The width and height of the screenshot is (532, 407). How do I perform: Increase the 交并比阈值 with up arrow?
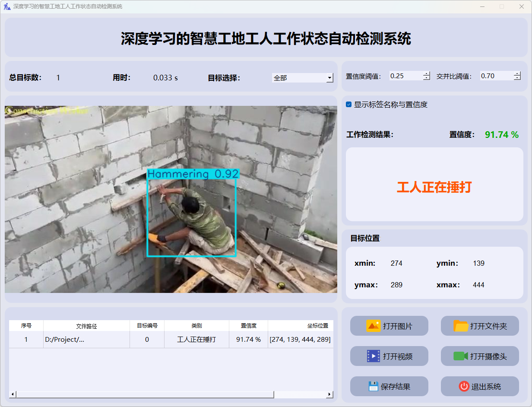click(x=517, y=73)
